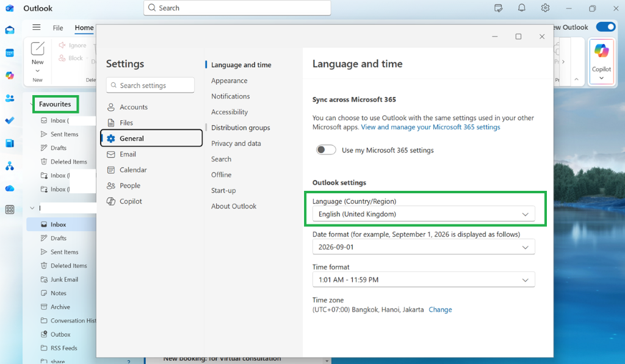Open the Start-up subsection
625x364 pixels.
point(223,190)
